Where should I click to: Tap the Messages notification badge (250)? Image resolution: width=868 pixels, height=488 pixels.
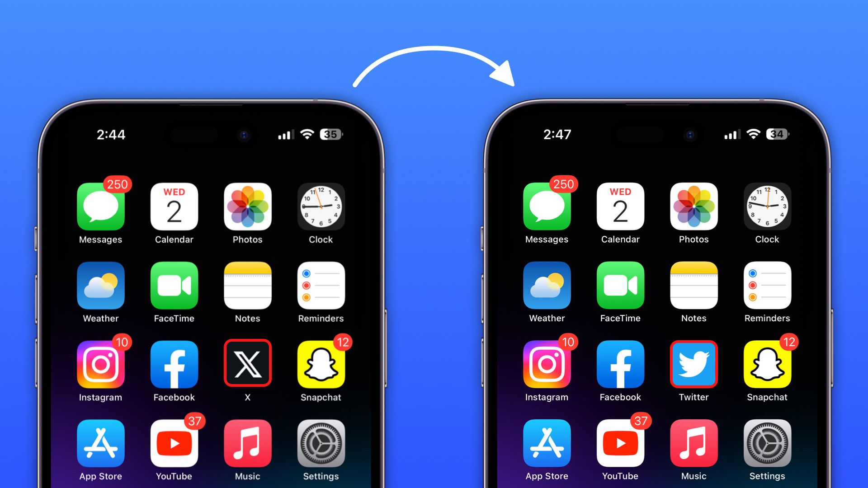tap(118, 183)
